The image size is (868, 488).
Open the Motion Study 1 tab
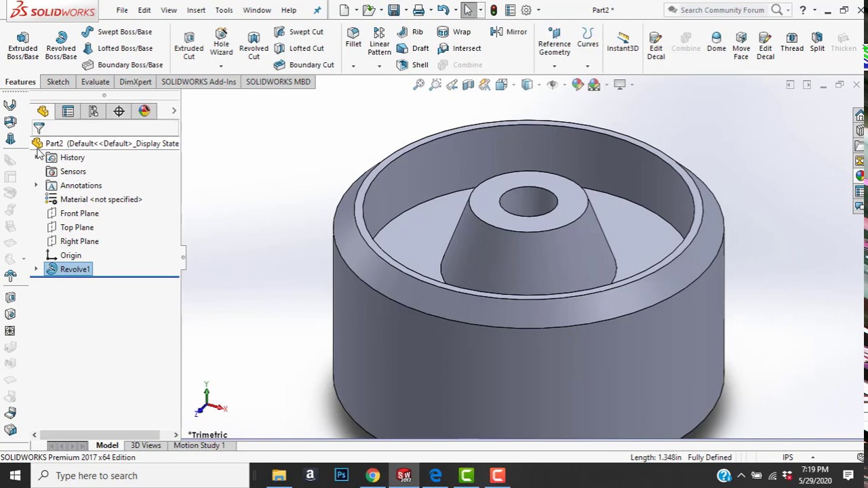(x=199, y=445)
